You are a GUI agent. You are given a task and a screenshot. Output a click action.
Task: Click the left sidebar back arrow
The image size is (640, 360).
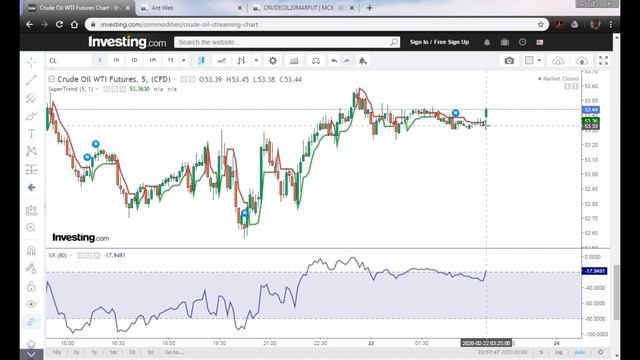point(31,187)
